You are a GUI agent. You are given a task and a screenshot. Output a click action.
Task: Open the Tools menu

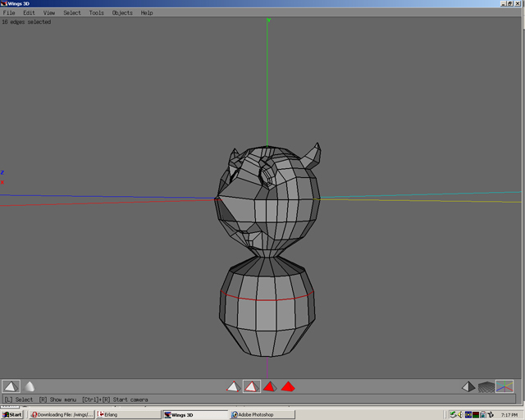(x=97, y=13)
